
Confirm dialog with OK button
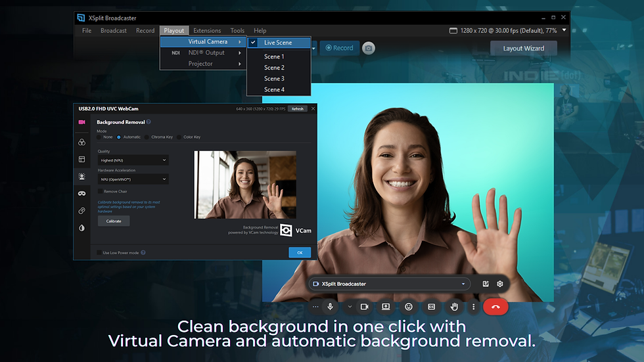[300, 252]
